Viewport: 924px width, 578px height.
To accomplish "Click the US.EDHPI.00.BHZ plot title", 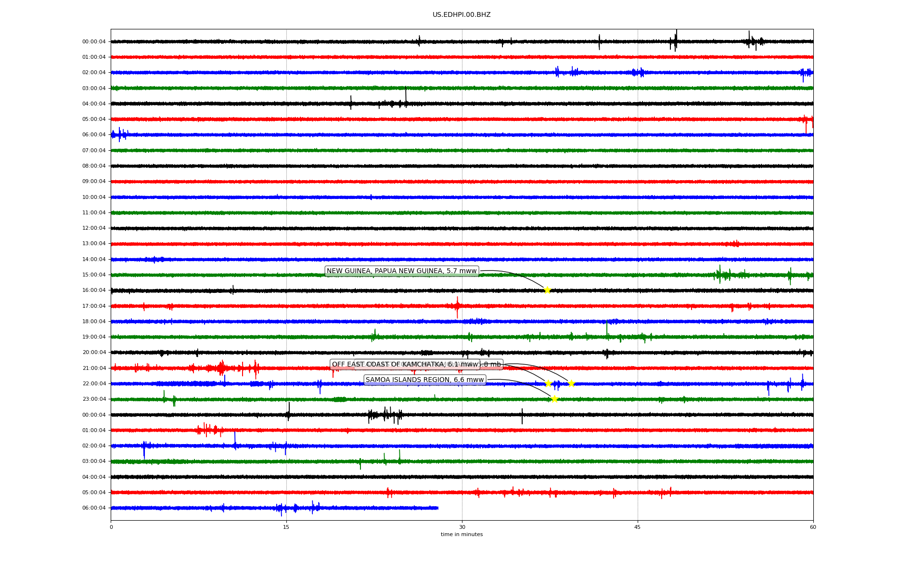I will [462, 15].
